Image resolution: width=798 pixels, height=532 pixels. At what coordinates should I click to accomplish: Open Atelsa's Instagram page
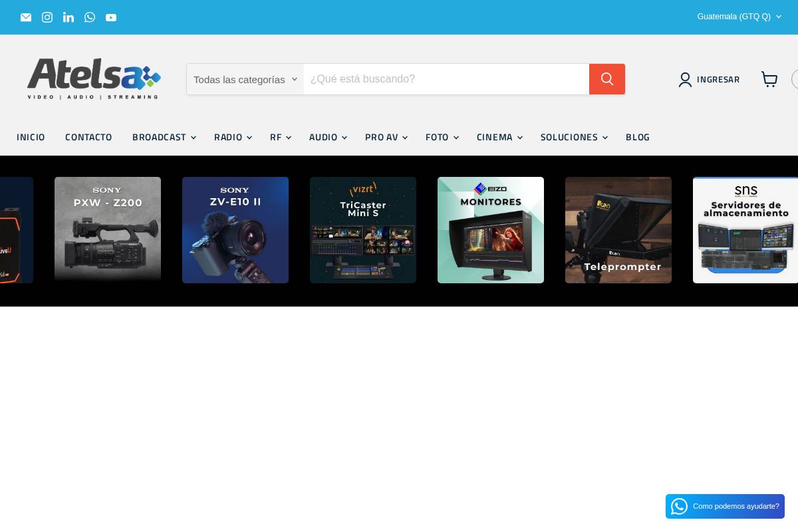coord(47,17)
